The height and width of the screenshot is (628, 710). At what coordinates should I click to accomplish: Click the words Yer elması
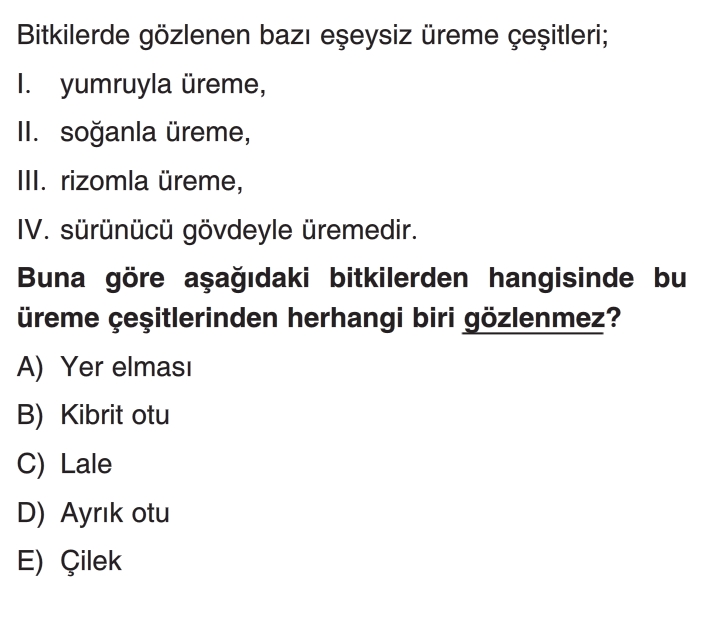[x=126, y=367]
